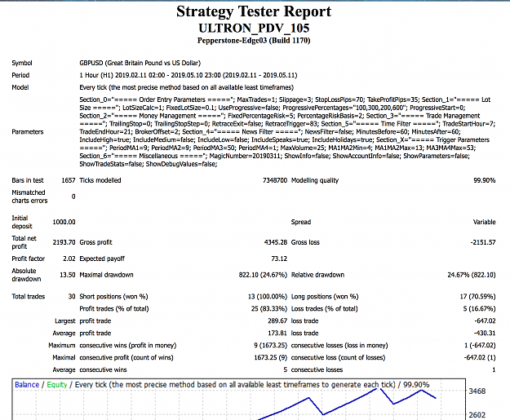Click the profit factor value 2.02
The width and height of the screenshot is (510, 420).
pos(69,259)
